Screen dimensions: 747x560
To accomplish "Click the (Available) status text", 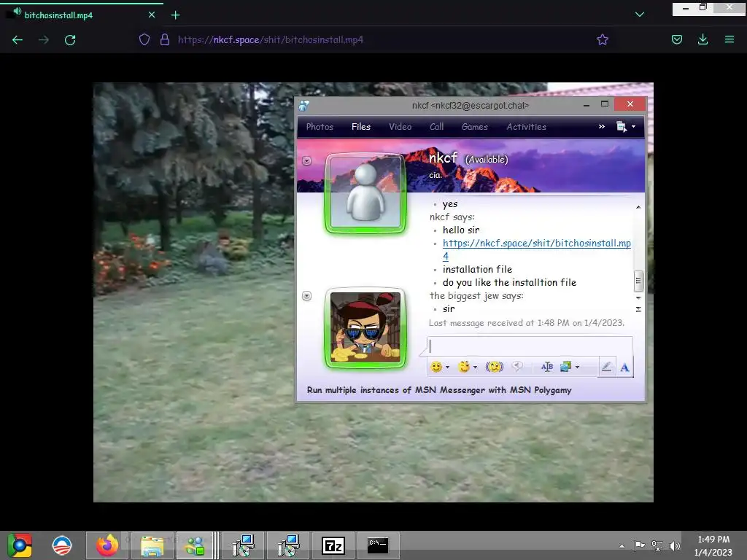I will tap(487, 160).
